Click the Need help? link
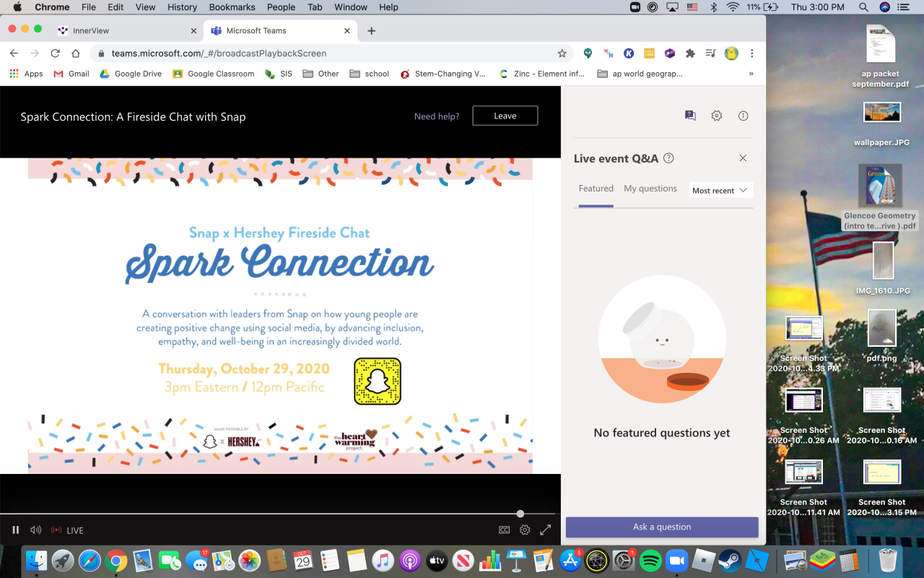Image resolution: width=924 pixels, height=578 pixels. (437, 116)
